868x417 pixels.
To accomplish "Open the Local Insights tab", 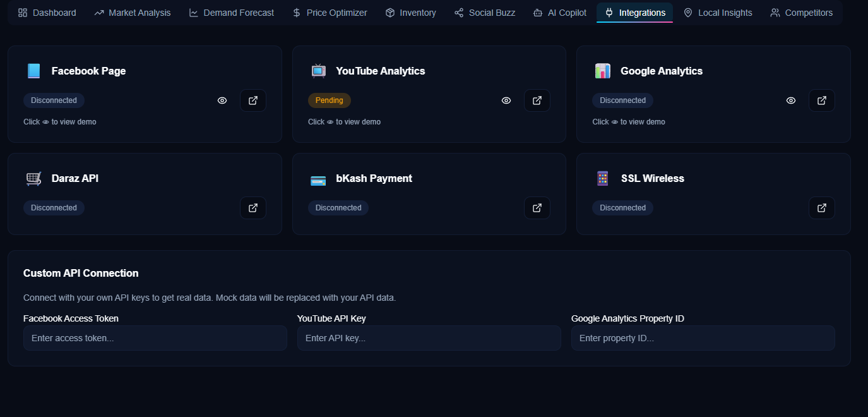I will (718, 13).
